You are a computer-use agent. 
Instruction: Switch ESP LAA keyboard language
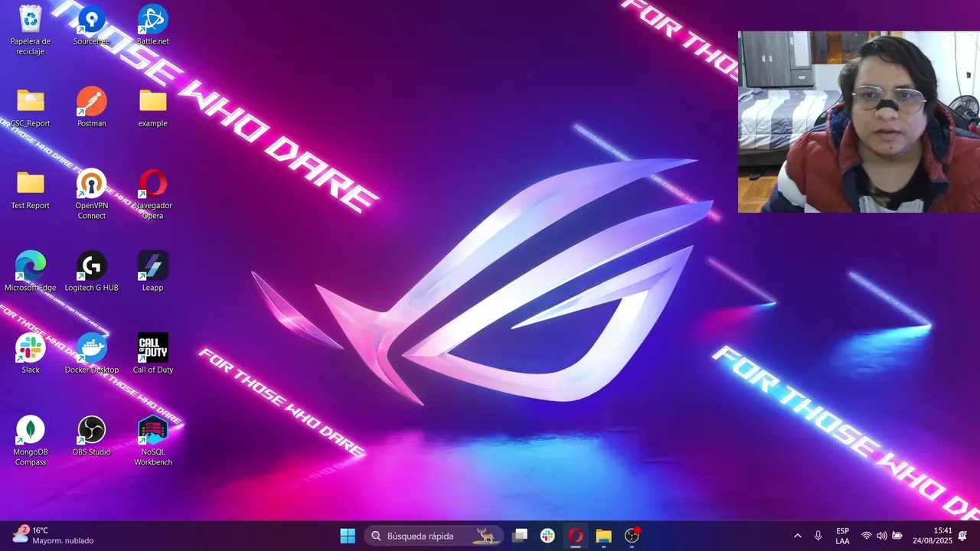[x=842, y=536]
